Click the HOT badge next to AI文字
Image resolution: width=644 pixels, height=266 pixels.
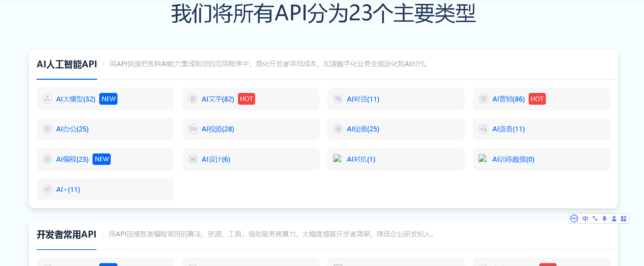(x=246, y=99)
